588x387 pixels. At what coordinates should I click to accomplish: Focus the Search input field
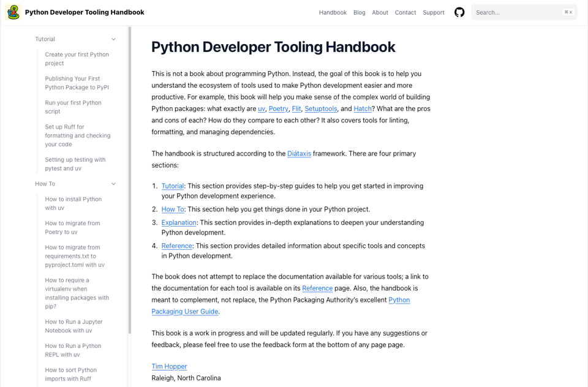click(518, 12)
